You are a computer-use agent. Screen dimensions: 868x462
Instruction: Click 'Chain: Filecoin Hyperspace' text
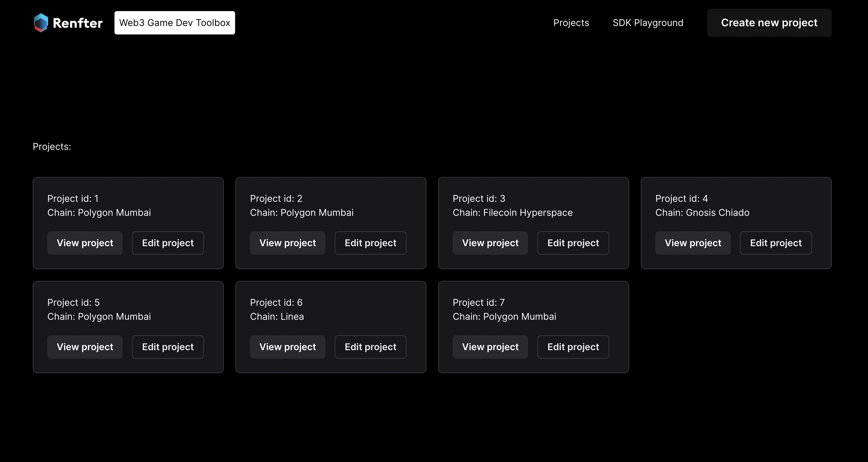click(x=513, y=213)
